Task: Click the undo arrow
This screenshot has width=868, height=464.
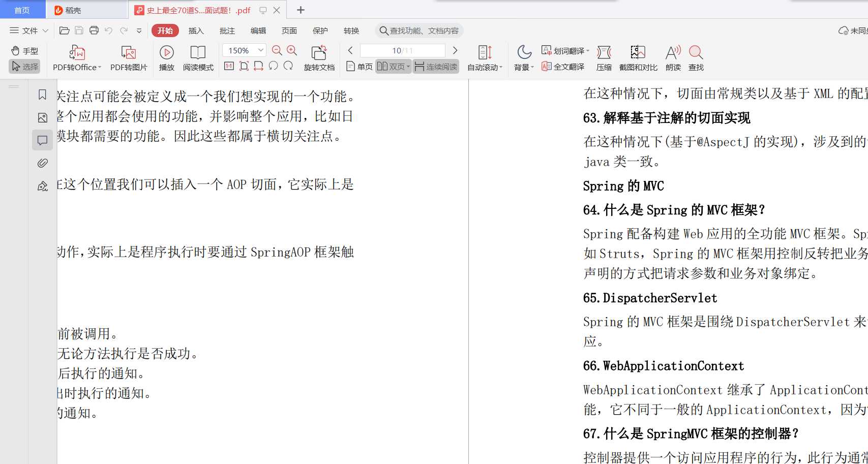Action: (x=108, y=30)
